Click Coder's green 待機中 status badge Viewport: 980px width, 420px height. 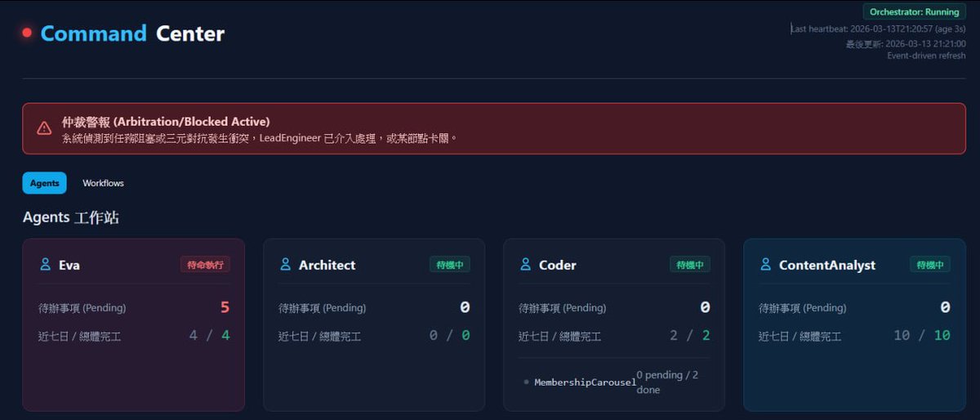(x=690, y=265)
